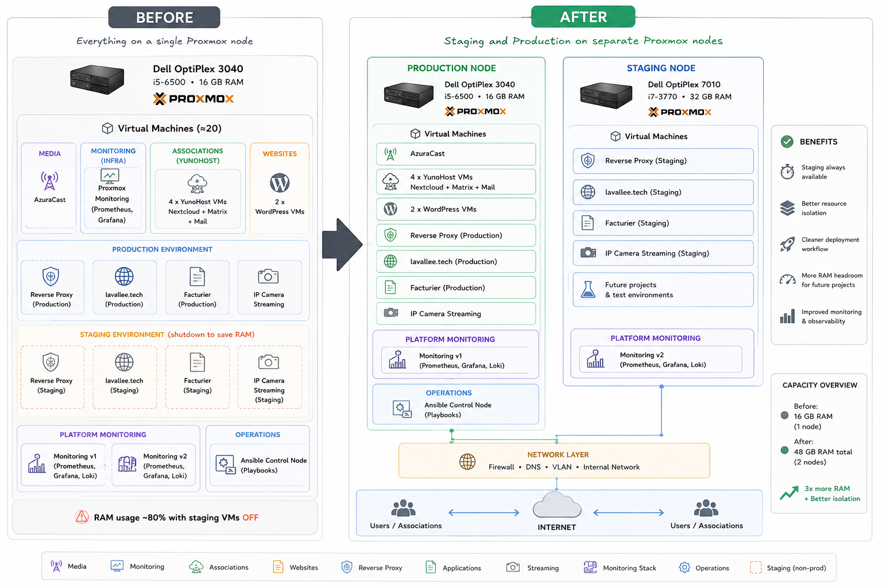
Task: Click the Monitoring v1 chart icon in BEFORE panel
Action: pos(37,463)
